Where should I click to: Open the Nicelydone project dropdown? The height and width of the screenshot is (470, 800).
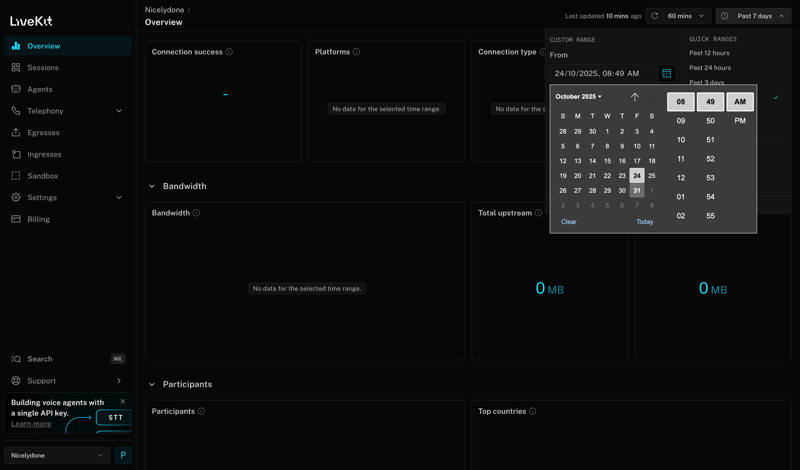pyautogui.click(x=57, y=455)
